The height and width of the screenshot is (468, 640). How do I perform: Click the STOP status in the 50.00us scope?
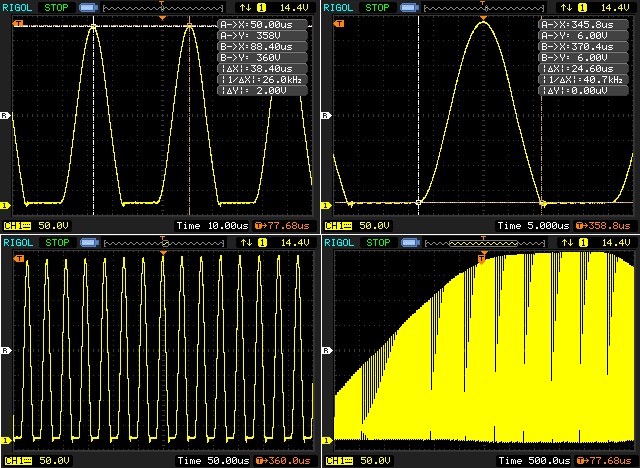point(57,242)
